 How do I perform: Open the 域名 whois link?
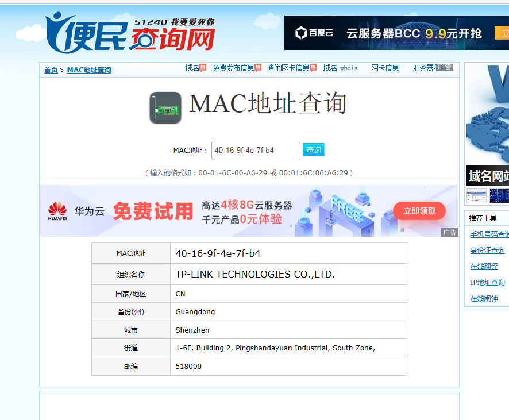340,68
